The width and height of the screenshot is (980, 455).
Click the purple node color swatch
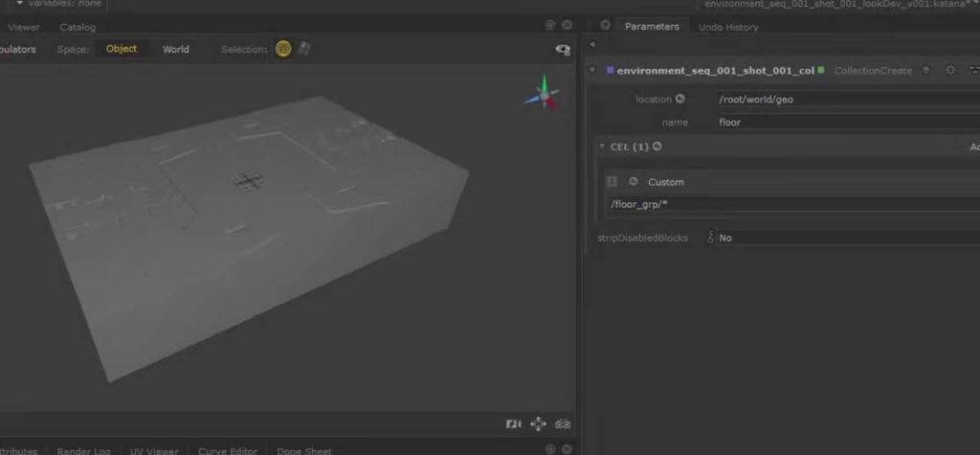point(610,70)
